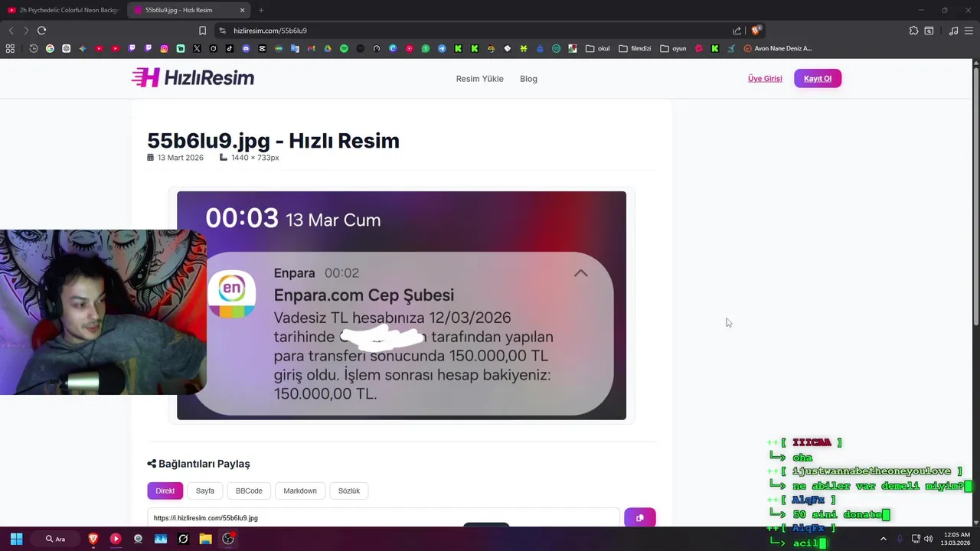Open File Explorer from the taskbar
This screenshot has height=551, width=980.
click(205, 539)
